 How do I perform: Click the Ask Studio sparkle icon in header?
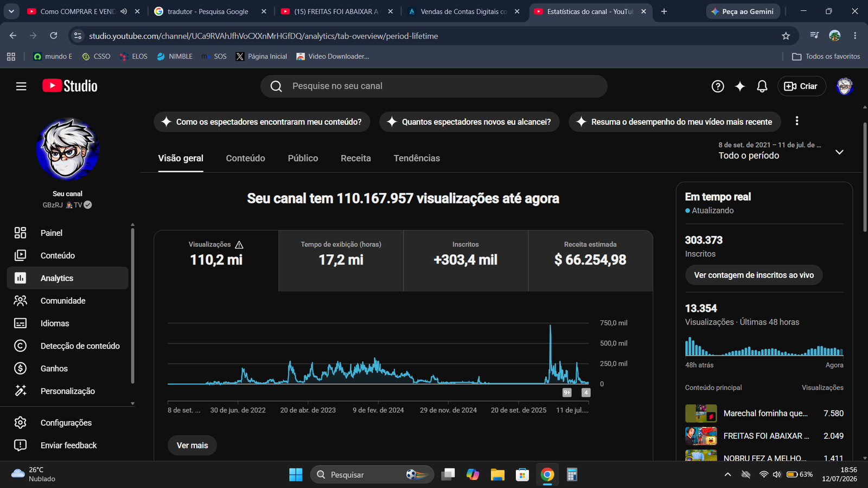[x=740, y=86]
